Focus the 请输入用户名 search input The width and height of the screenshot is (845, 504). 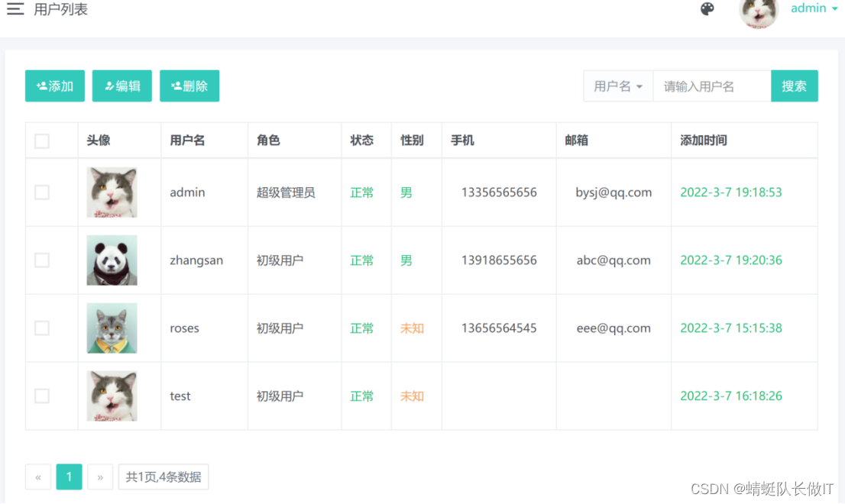[x=712, y=86]
